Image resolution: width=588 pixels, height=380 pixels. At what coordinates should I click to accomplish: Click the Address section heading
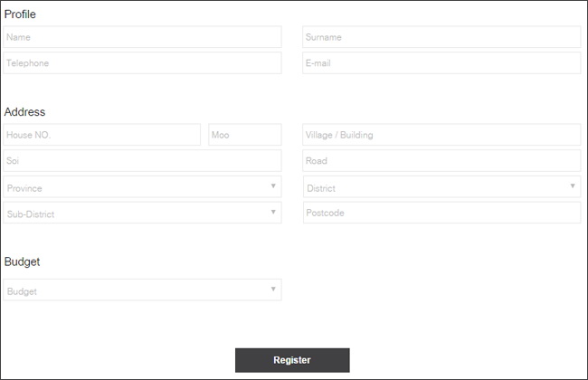pos(25,112)
